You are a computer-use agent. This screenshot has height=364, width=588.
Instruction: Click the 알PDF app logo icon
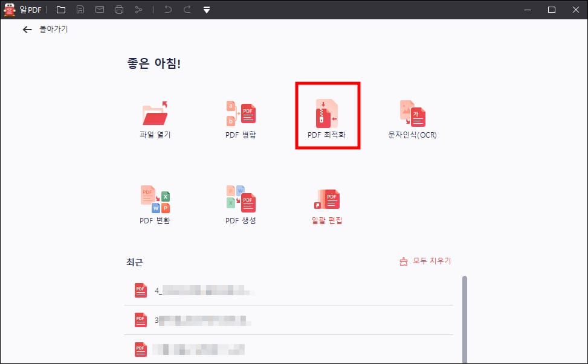(10, 10)
